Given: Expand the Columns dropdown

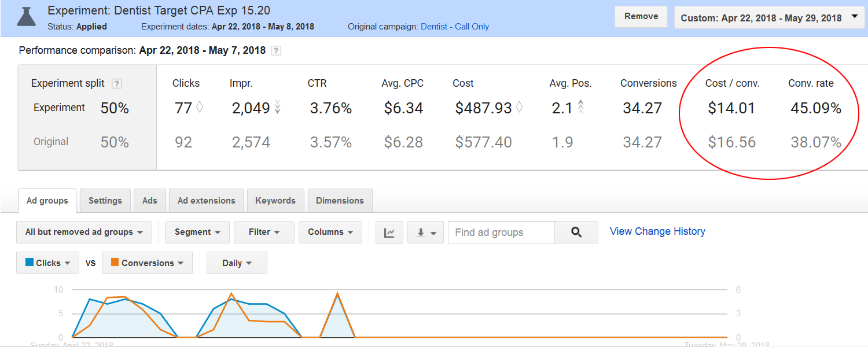Looking at the screenshot, I should [x=330, y=232].
